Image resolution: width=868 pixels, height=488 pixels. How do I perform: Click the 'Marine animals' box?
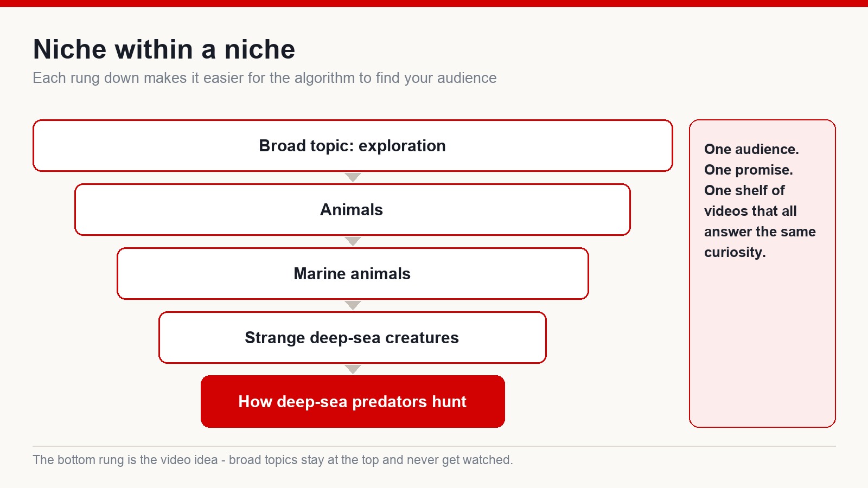pos(353,274)
